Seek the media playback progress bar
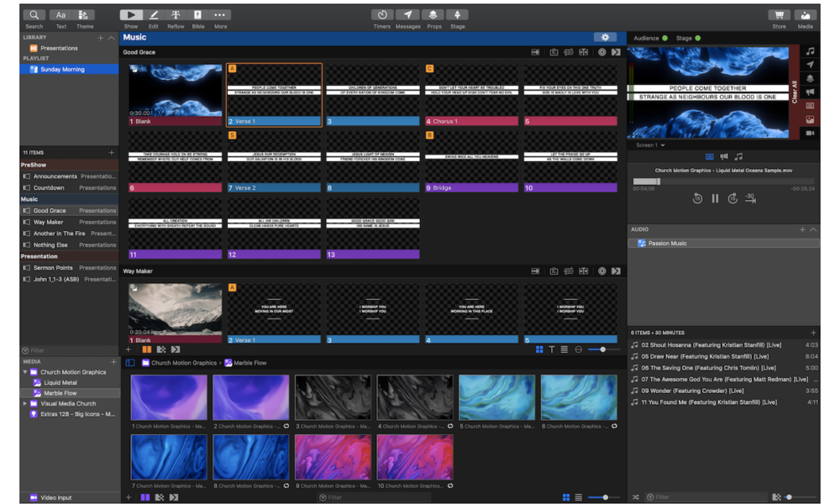Viewport: 840px width, 504px height. (723, 181)
